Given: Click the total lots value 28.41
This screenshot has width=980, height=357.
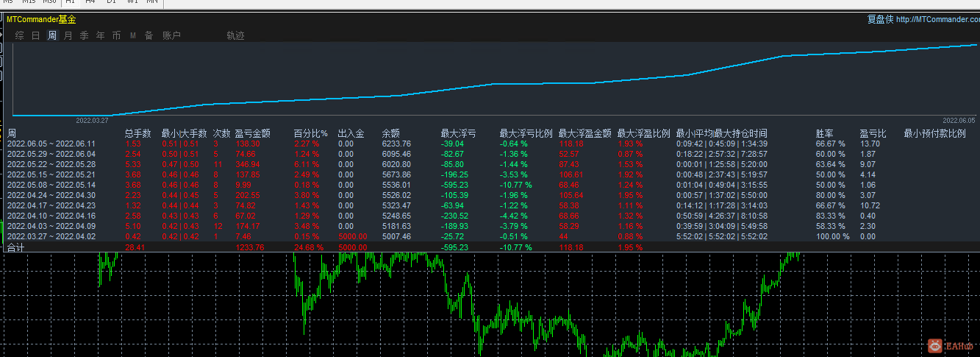Looking at the screenshot, I should (x=135, y=248).
